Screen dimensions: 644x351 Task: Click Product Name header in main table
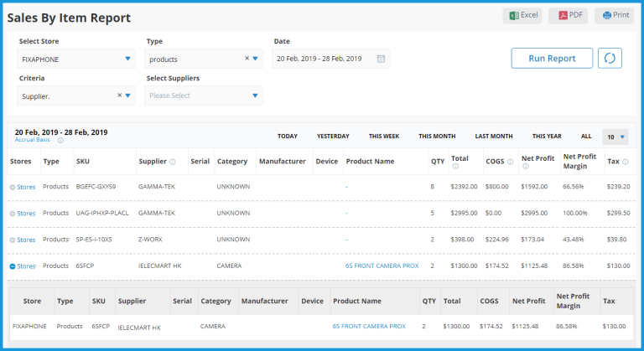point(370,162)
